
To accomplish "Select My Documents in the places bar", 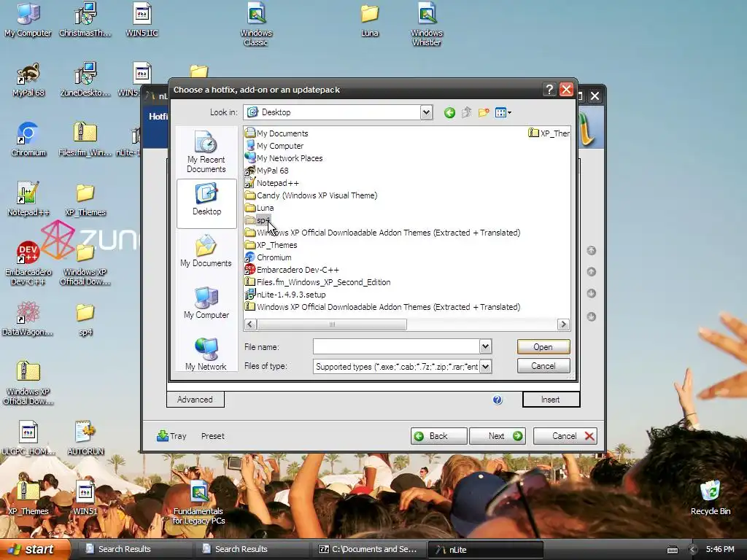I will coord(206,251).
